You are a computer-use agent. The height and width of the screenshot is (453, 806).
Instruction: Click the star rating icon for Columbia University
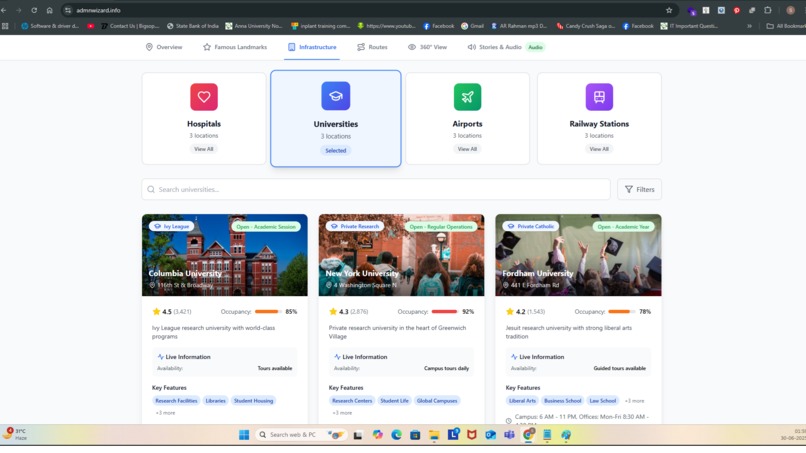pos(156,312)
